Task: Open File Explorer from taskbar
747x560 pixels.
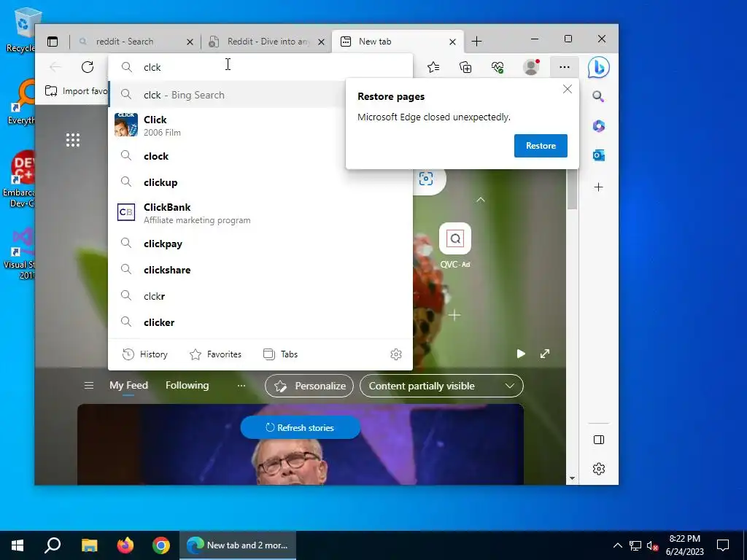Action: coord(89,545)
